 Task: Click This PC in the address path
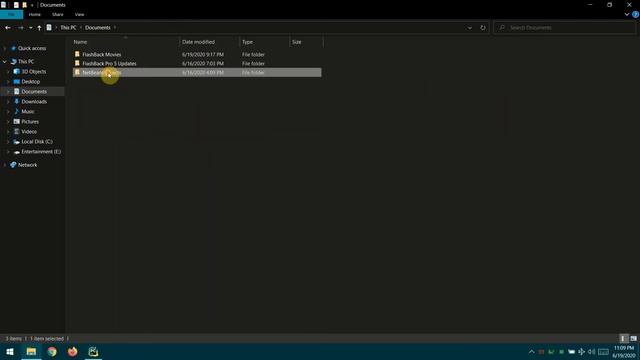pos(68,28)
